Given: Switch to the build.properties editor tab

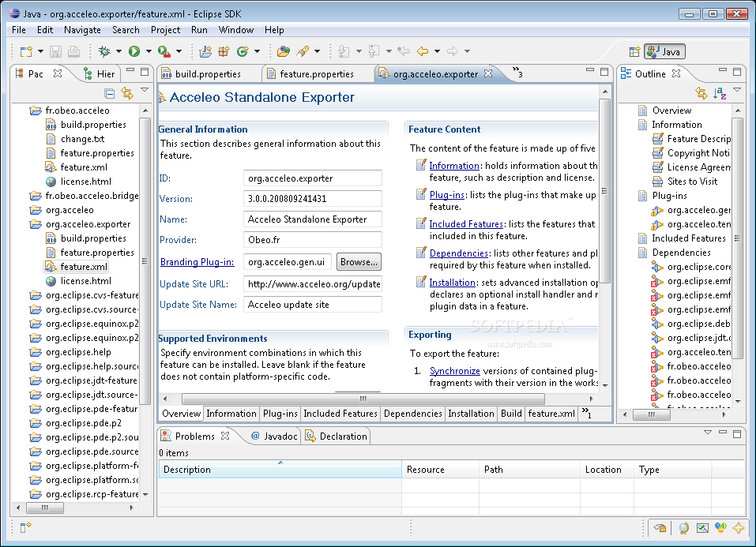Looking at the screenshot, I should [208, 73].
